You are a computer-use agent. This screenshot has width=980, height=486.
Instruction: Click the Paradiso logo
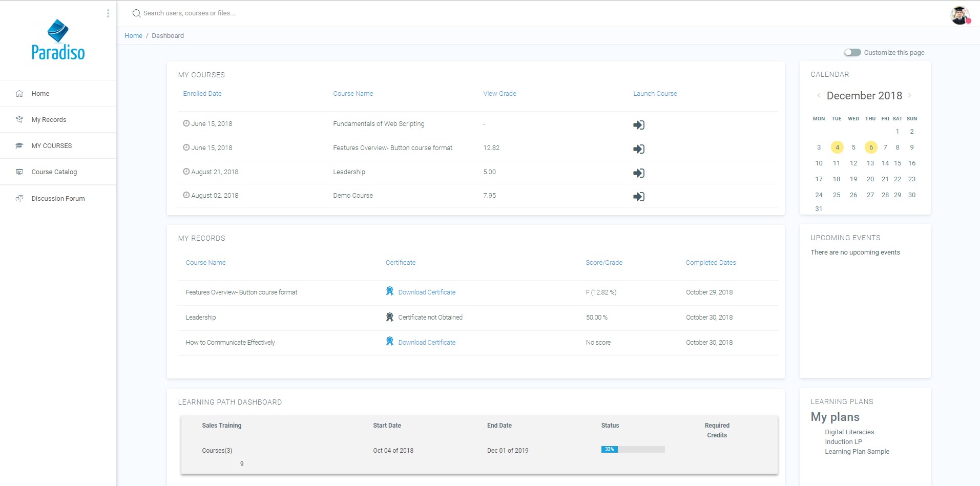[58, 40]
